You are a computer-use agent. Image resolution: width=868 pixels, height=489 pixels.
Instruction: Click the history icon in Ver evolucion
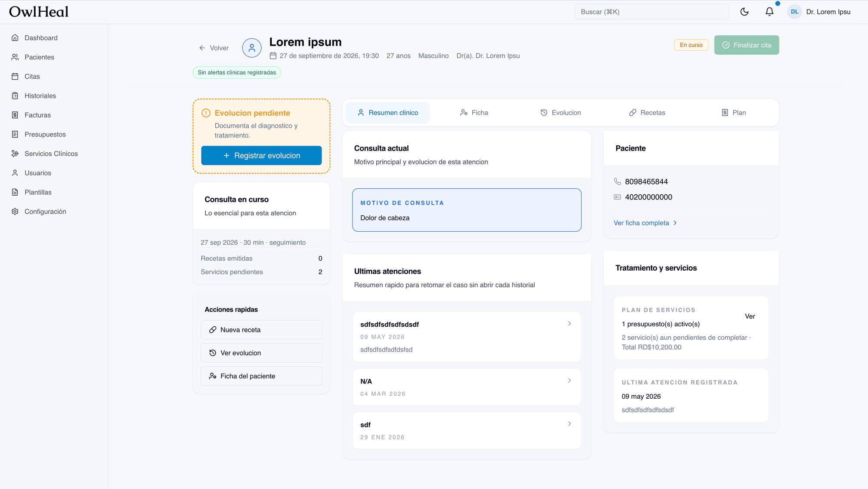[213, 353]
